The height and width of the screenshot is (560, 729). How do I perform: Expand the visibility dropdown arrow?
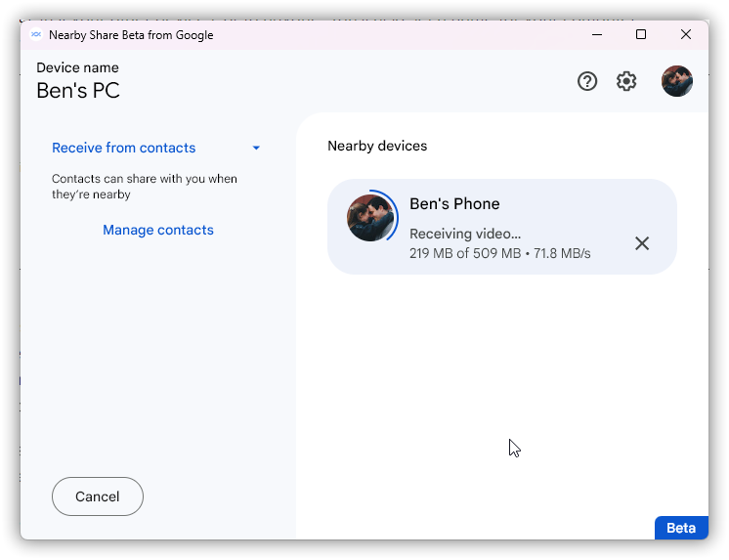pyautogui.click(x=256, y=149)
